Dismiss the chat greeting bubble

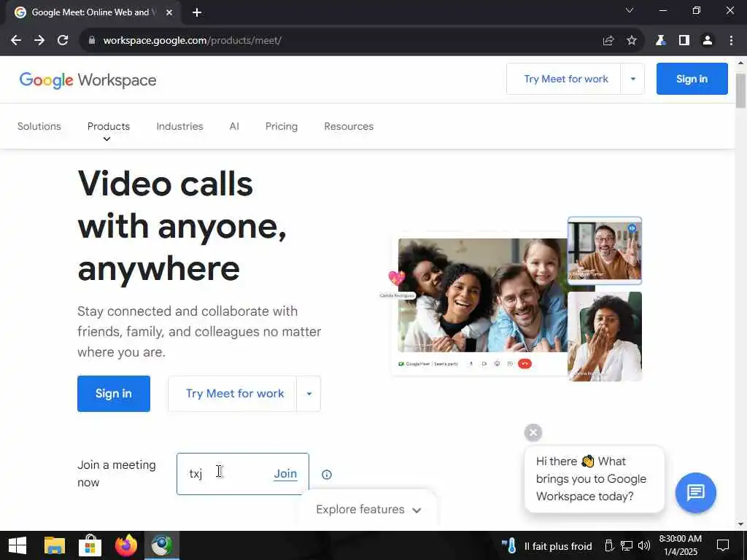point(533,432)
